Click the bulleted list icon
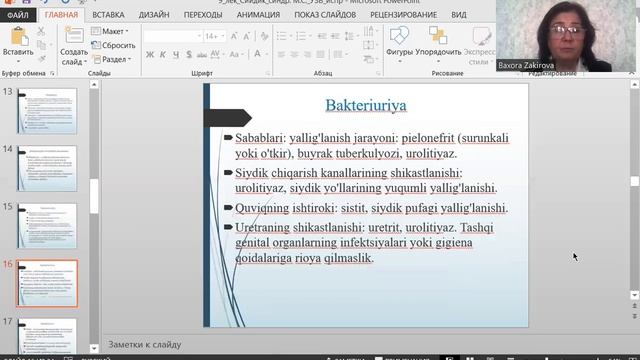640x360 pixels. 282,36
